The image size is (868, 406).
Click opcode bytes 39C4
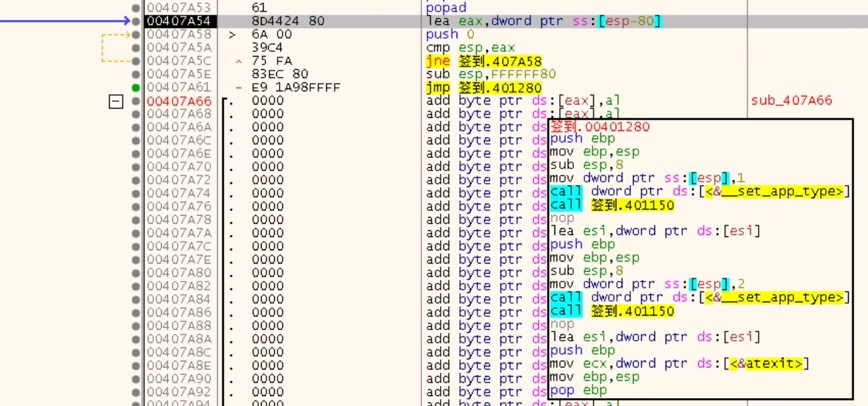pos(268,47)
